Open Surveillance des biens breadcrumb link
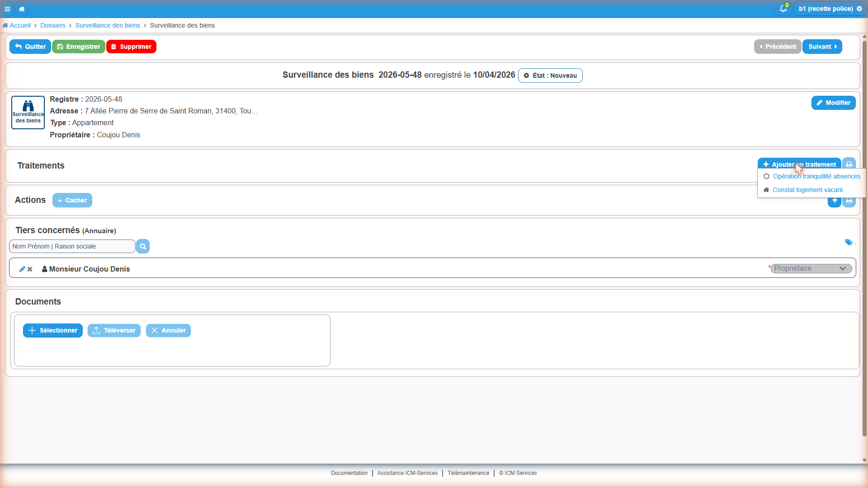This screenshot has height=488, width=868. [108, 25]
